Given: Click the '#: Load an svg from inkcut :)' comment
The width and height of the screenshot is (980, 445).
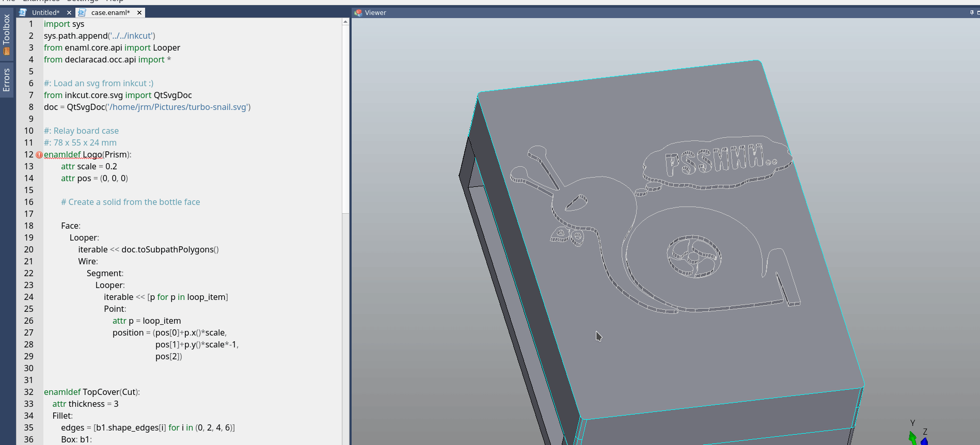Looking at the screenshot, I should click(99, 83).
